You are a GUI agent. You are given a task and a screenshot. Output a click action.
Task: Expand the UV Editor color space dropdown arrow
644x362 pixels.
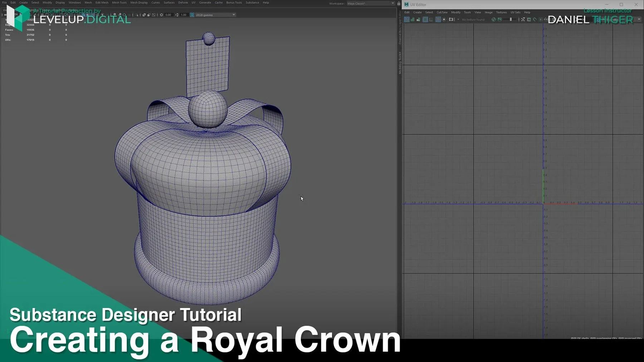(x=639, y=19)
